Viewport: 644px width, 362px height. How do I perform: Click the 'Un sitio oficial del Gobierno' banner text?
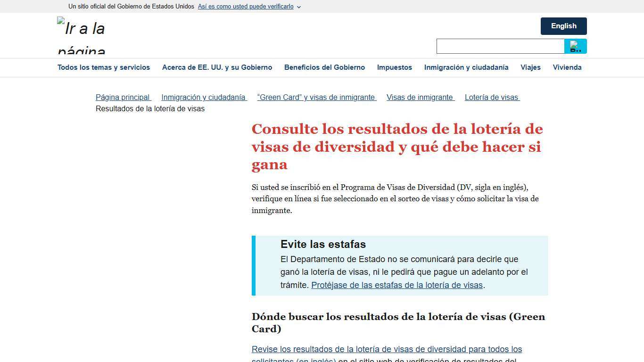pos(131,7)
